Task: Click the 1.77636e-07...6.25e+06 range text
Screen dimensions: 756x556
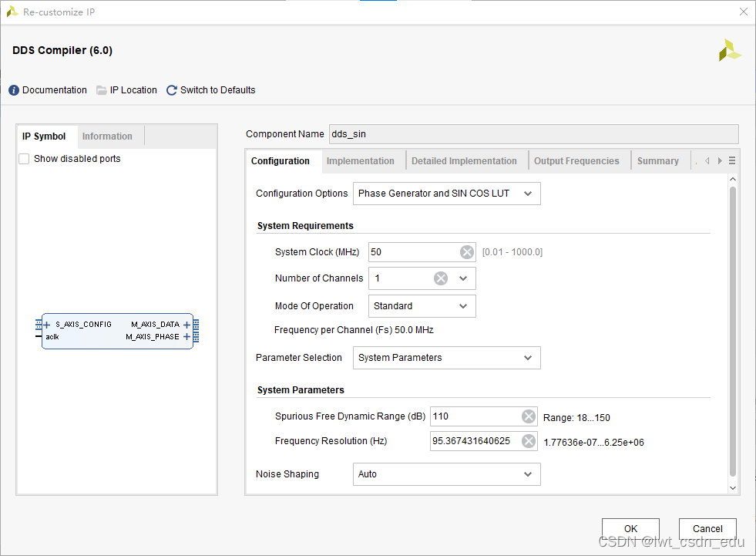Action: 593,443
